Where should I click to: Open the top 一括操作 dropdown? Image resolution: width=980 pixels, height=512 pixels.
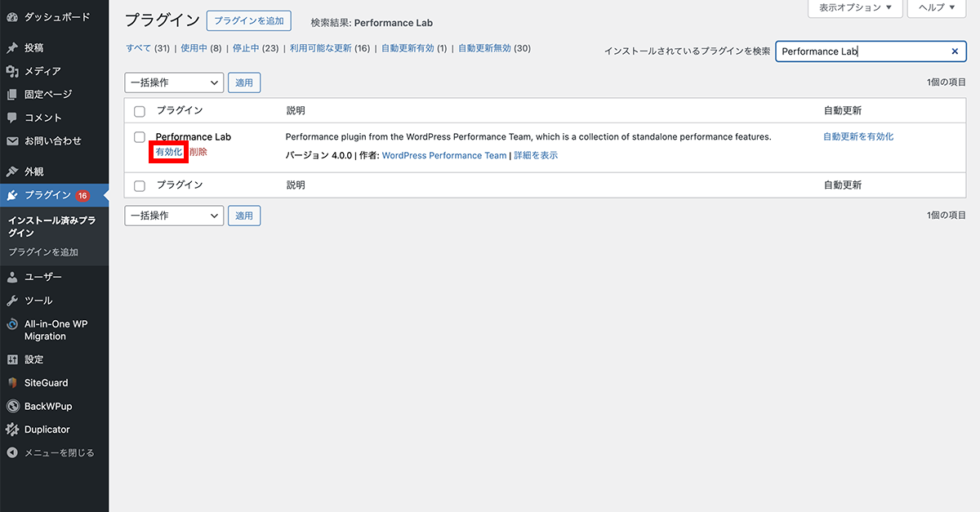[x=174, y=82]
